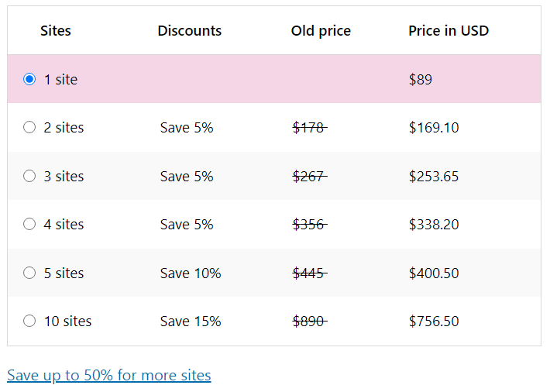Viewport: 550px width, 392px height.
Task: Click the Discounts column header
Action: pyautogui.click(x=189, y=31)
